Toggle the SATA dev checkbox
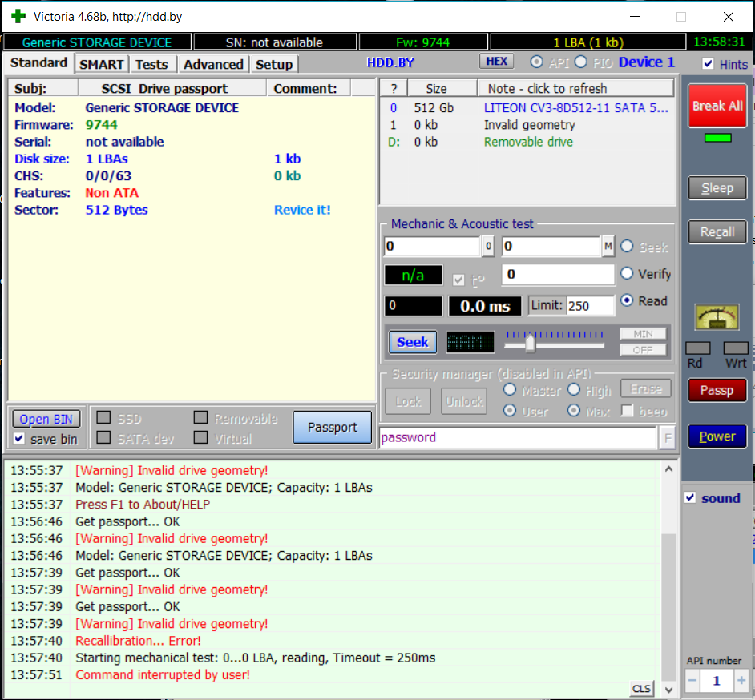This screenshot has height=700, width=755. pyautogui.click(x=103, y=438)
